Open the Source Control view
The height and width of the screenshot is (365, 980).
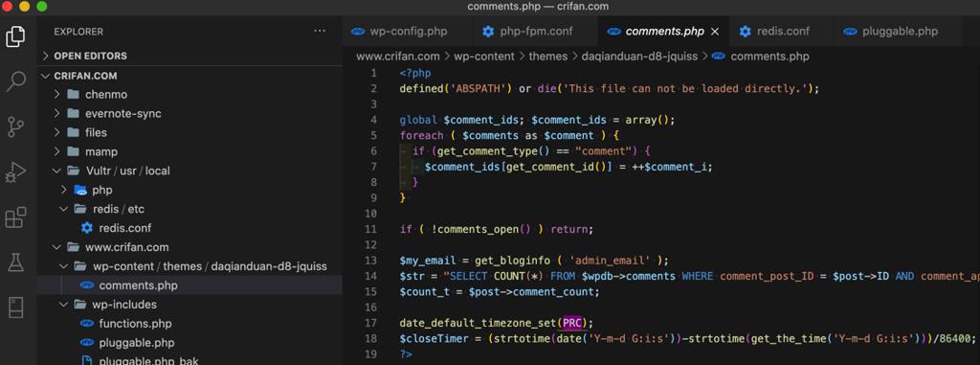coord(15,126)
